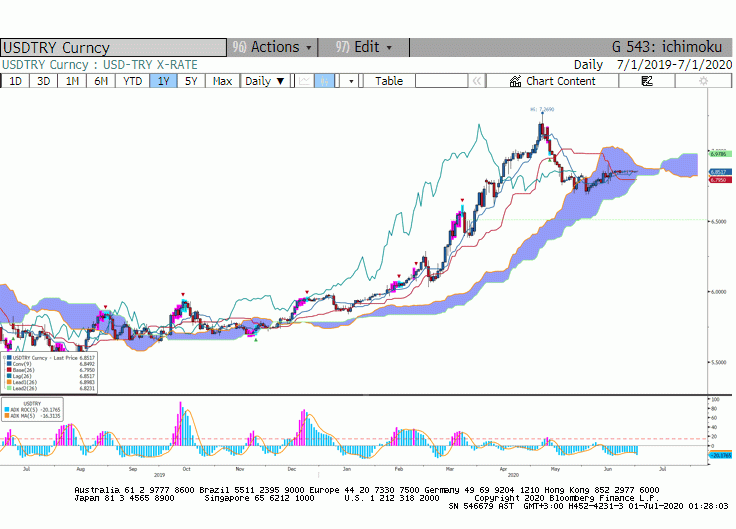This screenshot has height=529, width=736.
Task: Click the Daily label beside date range
Action: pyautogui.click(x=588, y=64)
